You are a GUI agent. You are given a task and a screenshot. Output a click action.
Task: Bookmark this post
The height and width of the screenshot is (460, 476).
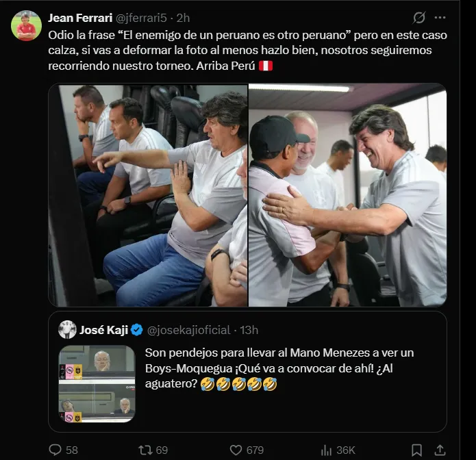417,450
